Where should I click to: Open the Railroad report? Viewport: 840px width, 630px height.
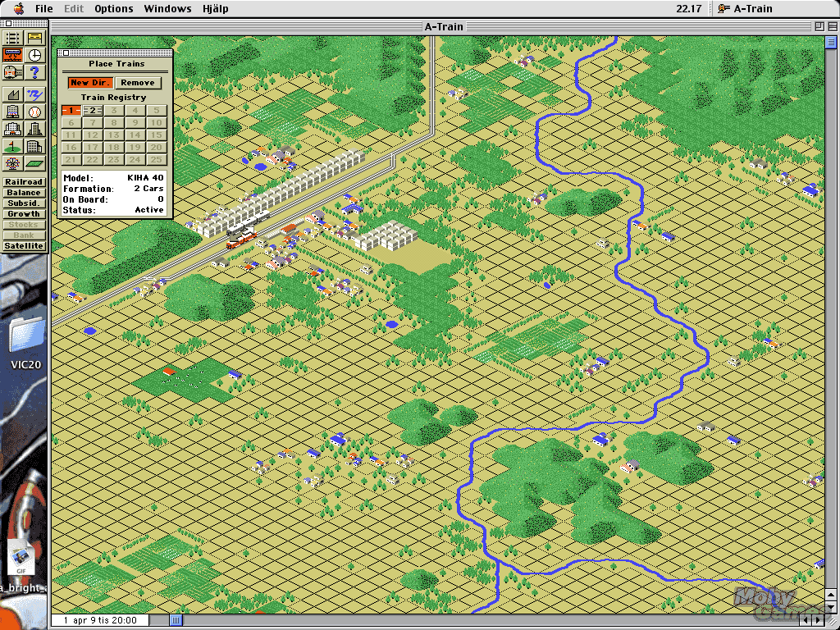tap(24, 182)
